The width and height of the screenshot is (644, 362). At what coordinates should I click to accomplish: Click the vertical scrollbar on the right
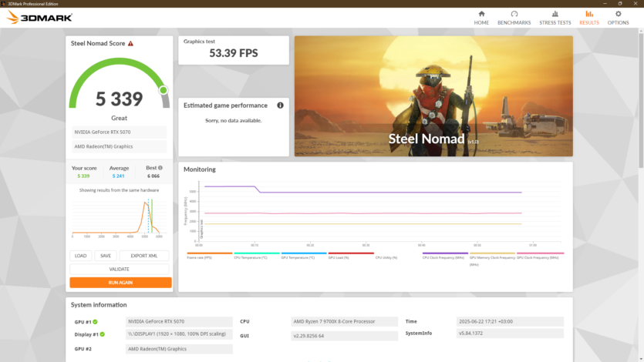point(641,100)
